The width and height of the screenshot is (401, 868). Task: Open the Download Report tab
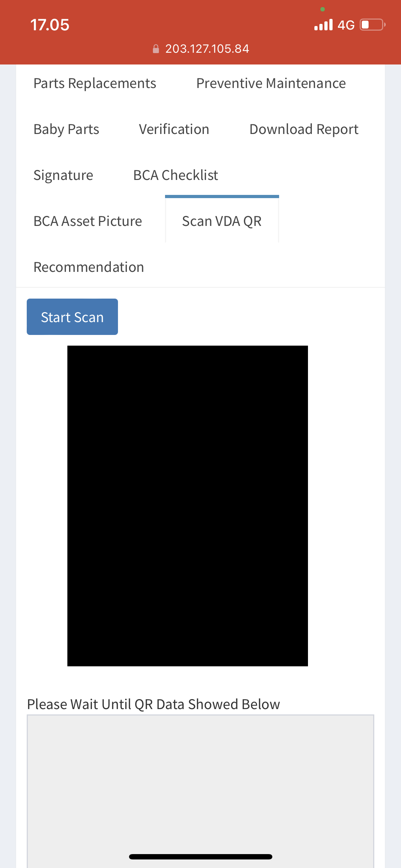coord(304,129)
